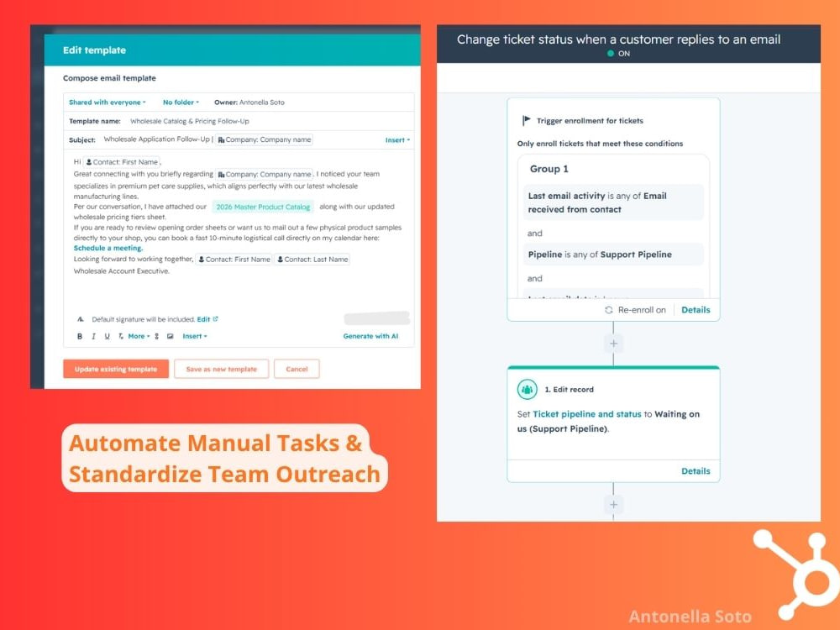Click Wholesale Account Executive text

121,271
